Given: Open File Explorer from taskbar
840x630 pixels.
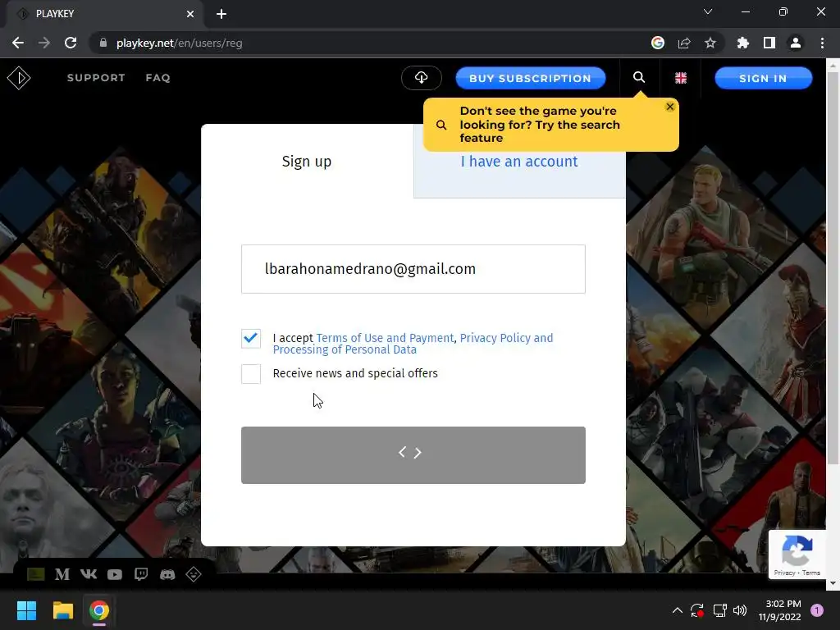Looking at the screenshot, I should pyautogui.click(x=62, y=610).
